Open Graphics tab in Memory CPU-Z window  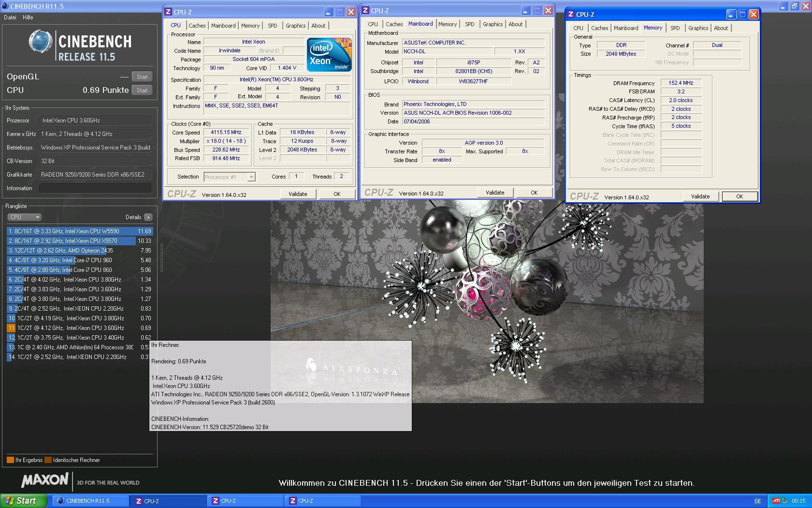698,28
